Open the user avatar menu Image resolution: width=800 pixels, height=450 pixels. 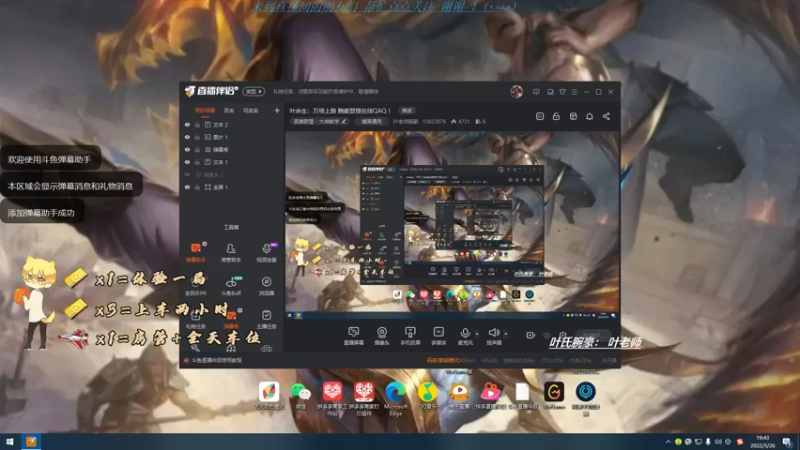click(516, 91)
